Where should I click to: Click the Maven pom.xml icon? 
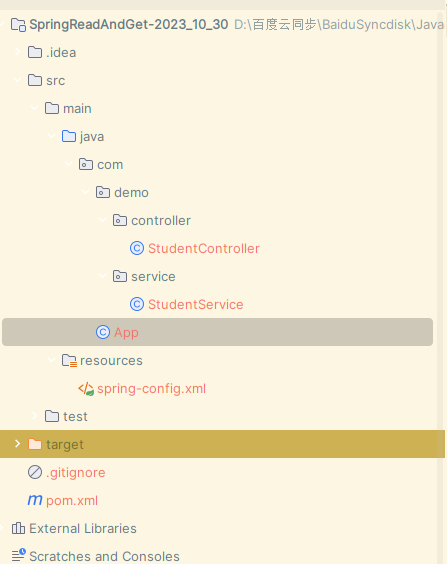35,500
